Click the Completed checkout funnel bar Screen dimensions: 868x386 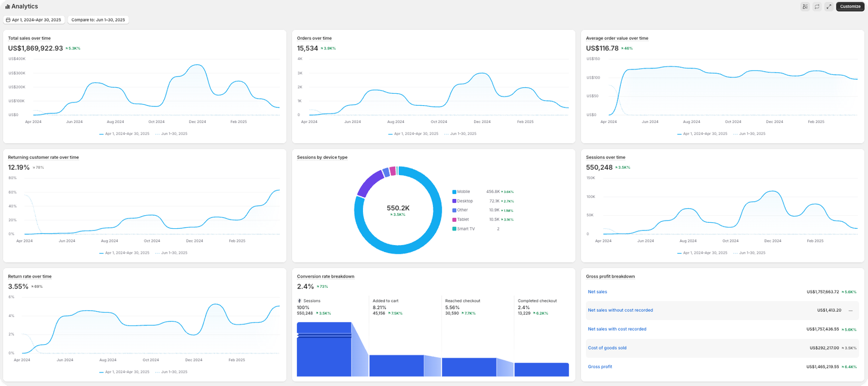point(541,369)
